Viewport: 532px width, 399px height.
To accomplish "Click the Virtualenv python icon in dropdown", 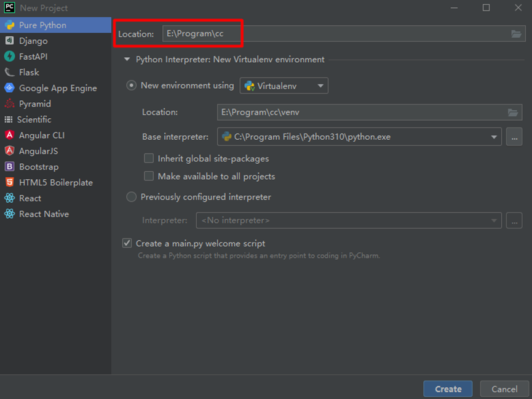I will click(250, 86).
